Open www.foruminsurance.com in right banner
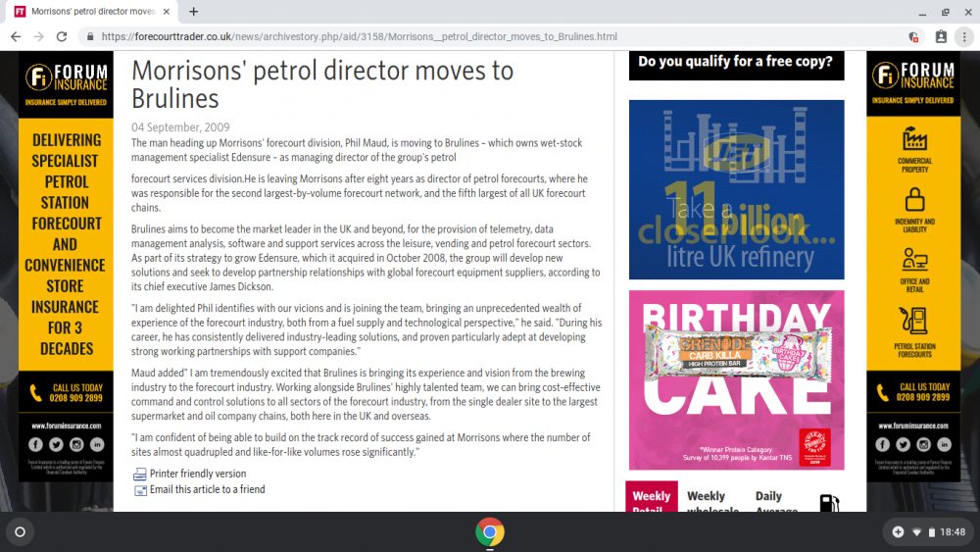Screen dimensions: 980x552 [913, 426]
